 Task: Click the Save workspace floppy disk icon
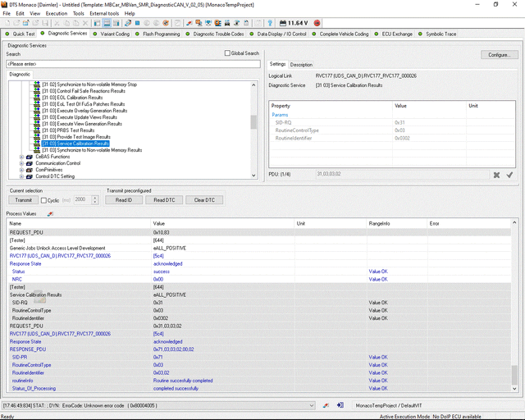(45, 23)
